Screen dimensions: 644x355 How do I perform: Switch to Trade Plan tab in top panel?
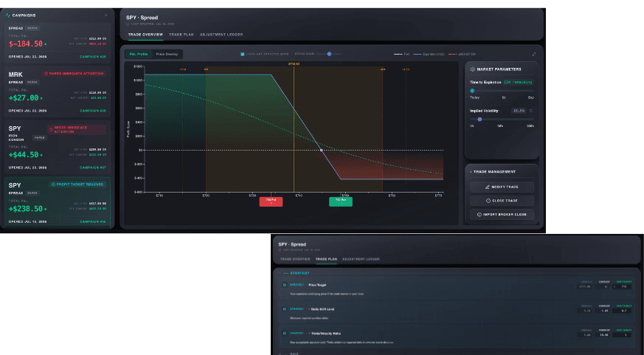click(x=181, y=35)
